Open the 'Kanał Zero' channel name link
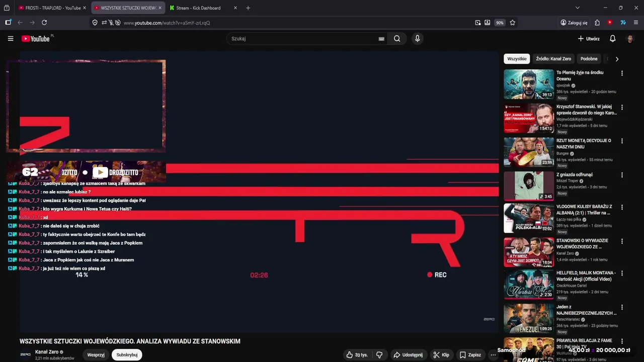 point(47,352)
